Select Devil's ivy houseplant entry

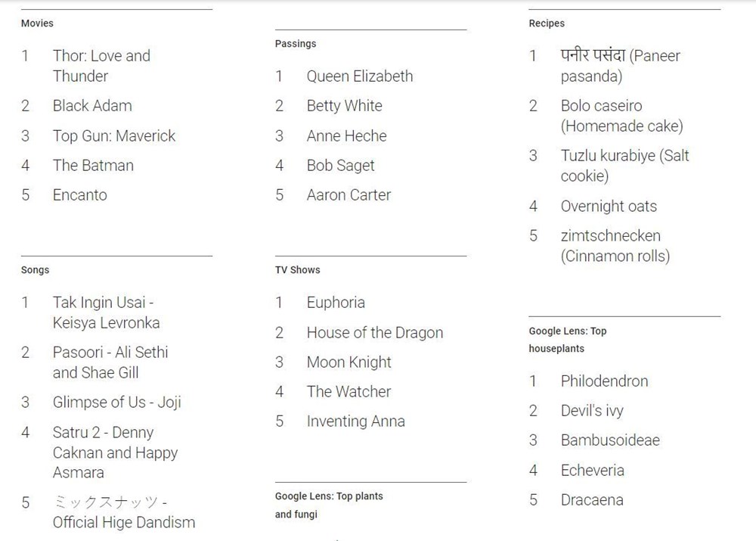[x=592, y=411]
